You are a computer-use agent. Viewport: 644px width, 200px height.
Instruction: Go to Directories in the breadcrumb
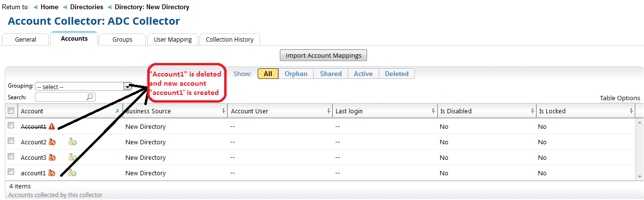click(x=87, y=7)
